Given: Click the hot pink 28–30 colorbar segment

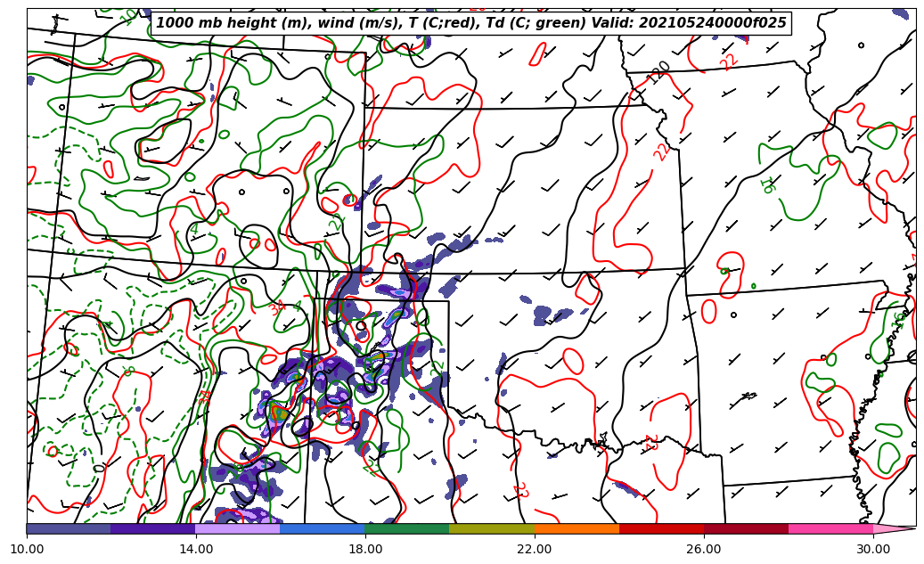Looking at the screenshot, I should pos(831,528).
